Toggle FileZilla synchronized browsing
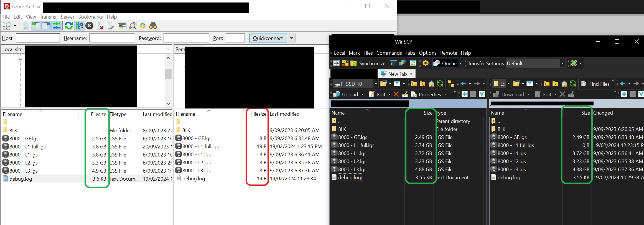This screenshot has width=644, height=225. pyautogui.click(x=143, y=26)
